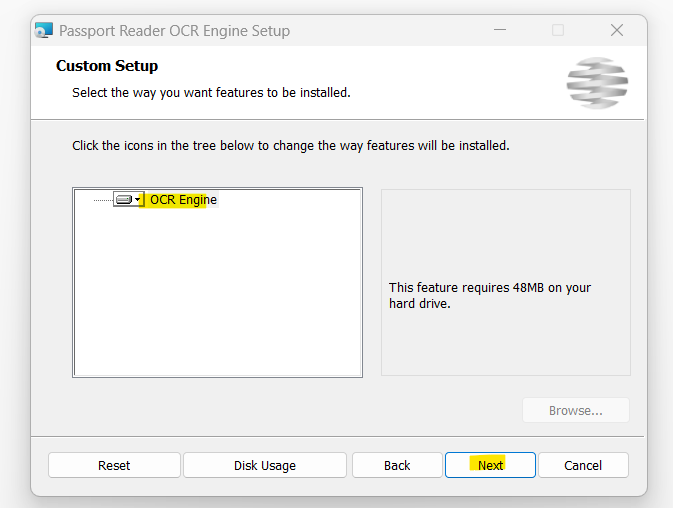The image size is (673, 508).
Task: Click the striped globe logo
Action: pos(597,83)
